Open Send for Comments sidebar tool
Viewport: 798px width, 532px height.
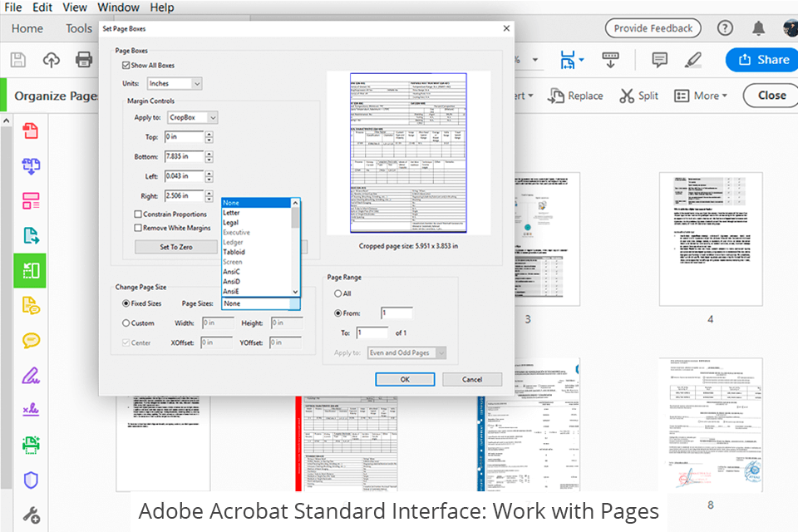[x=31, y=305]
